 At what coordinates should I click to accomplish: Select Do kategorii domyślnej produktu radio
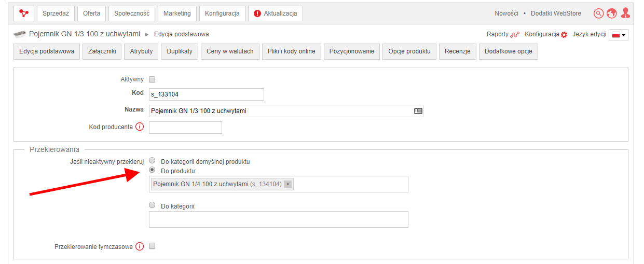coord(152,161)
